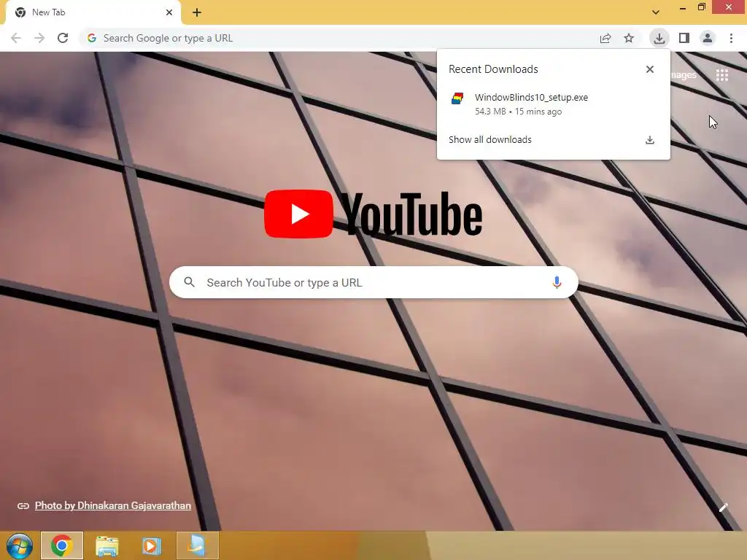The width and height of the screenshot is (747, 560).
Task: Click the WindowBlinds file icon
Action: click(x=457, y=98)
